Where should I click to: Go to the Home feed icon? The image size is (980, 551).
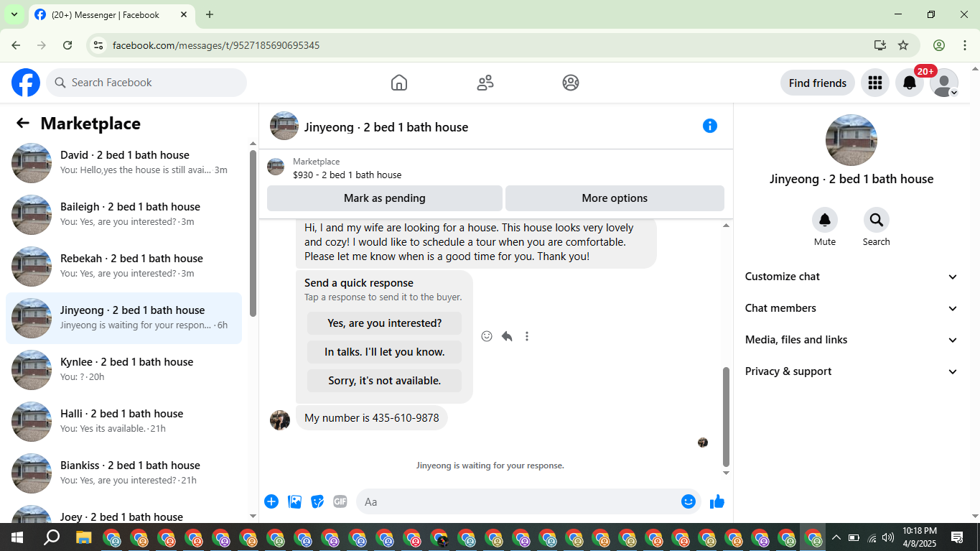pos(399,83)
